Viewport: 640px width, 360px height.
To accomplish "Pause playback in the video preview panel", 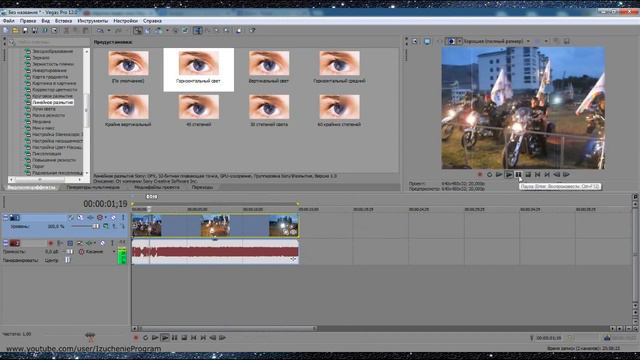I will pyautogui.click(x=518, y=175).
